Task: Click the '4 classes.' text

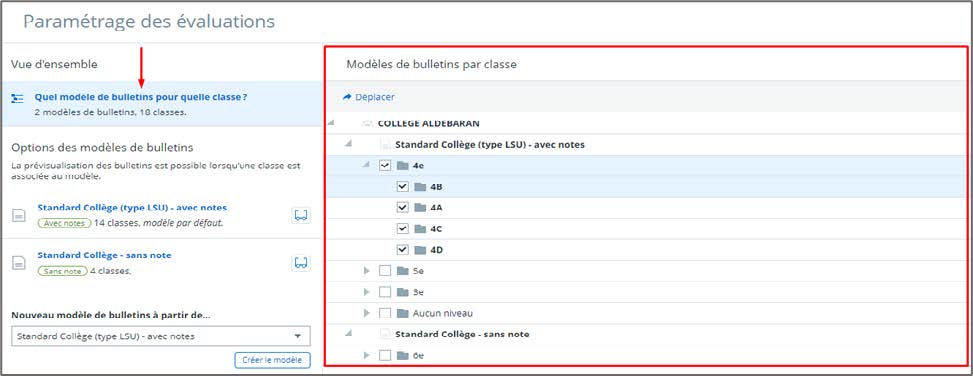Action: point(110,271)
